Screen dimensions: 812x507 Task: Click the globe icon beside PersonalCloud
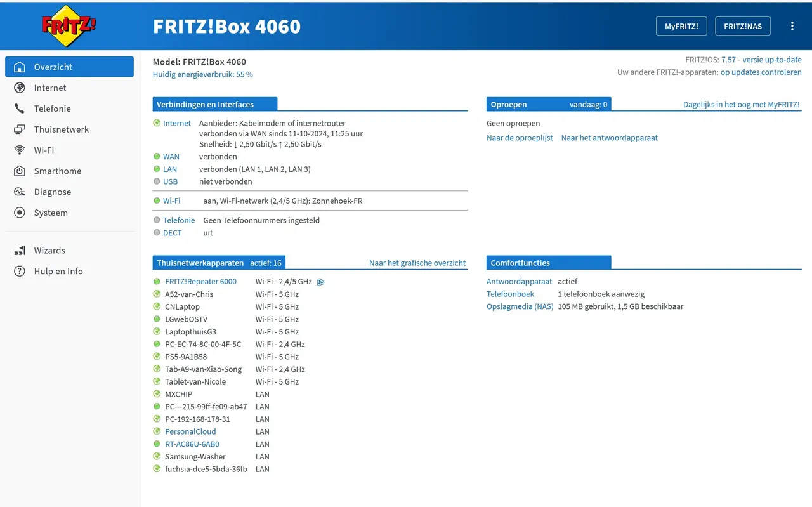coord(157,431)
